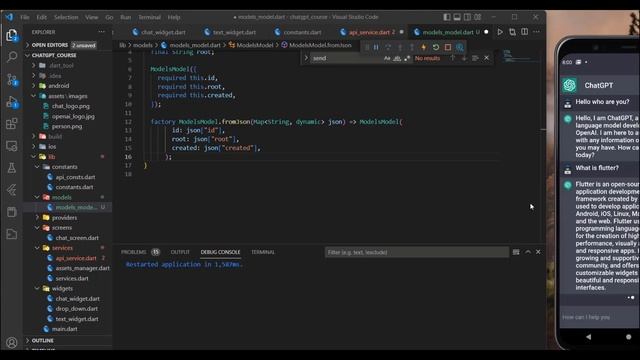Trigger Flutter hot reload lightning icon
Screen dimensions: 640x360
(423, 47)
